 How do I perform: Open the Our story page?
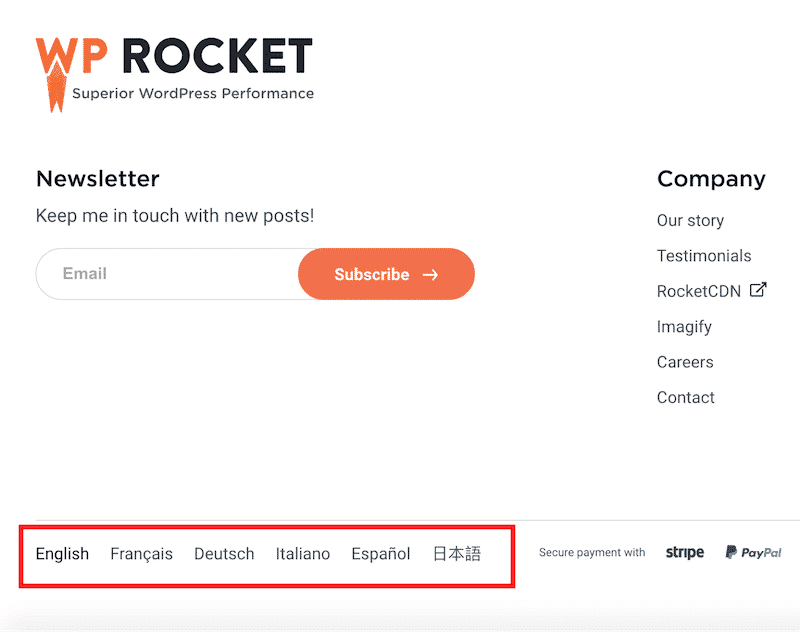690,220
